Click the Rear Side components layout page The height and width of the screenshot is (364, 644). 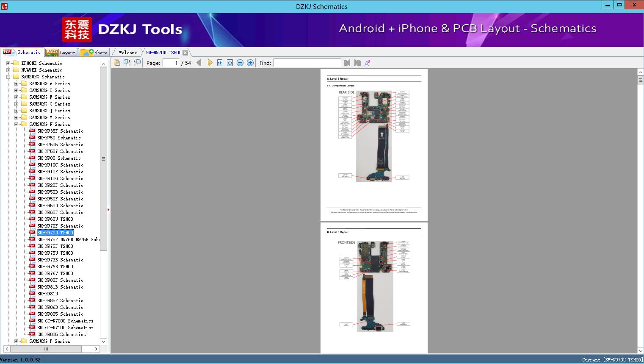374,144
